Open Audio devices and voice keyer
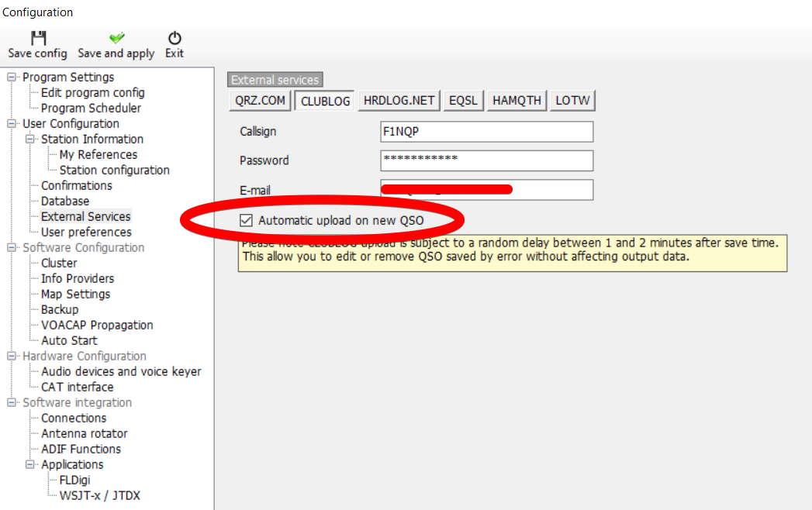This screenshot has width=812, height=510. coord(121,372)
